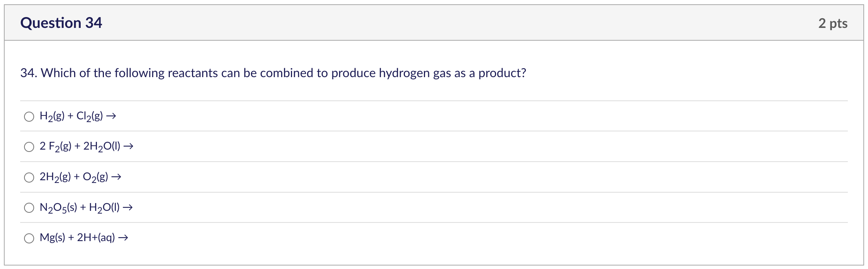Viewport: 868px width, 269px height.
Task: Click the 2 pts label
Action: (x=833, y=23)
